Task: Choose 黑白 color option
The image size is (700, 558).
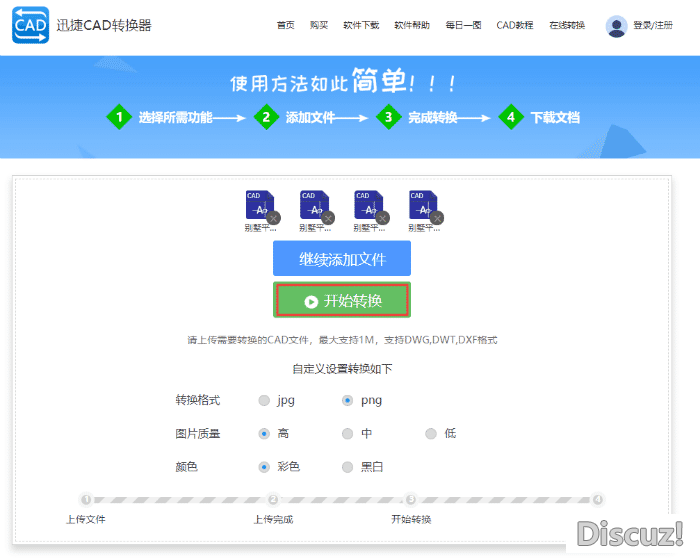Action: [x=347, y=466]
